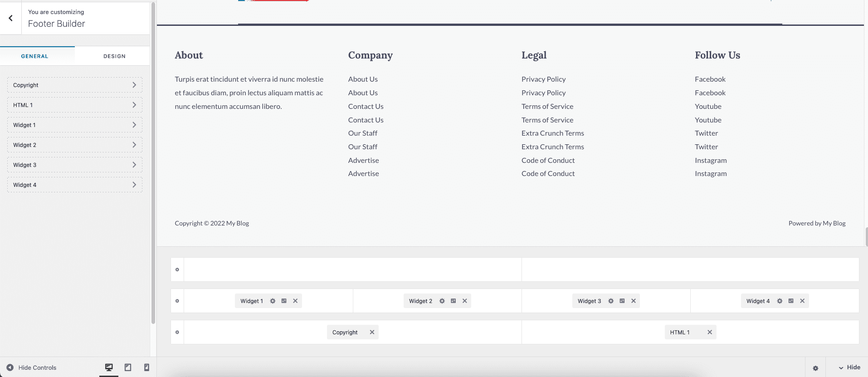Open first Youtube footer link
The height and width of the screenshot is (377, 868).
pyautogui.click(x=708, y=106)
